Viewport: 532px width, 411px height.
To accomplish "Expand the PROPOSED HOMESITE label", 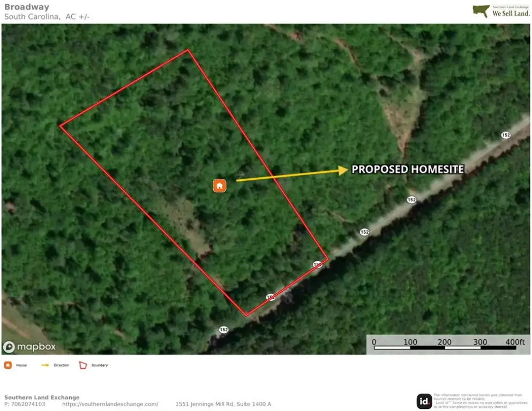I will click(408, 169).
